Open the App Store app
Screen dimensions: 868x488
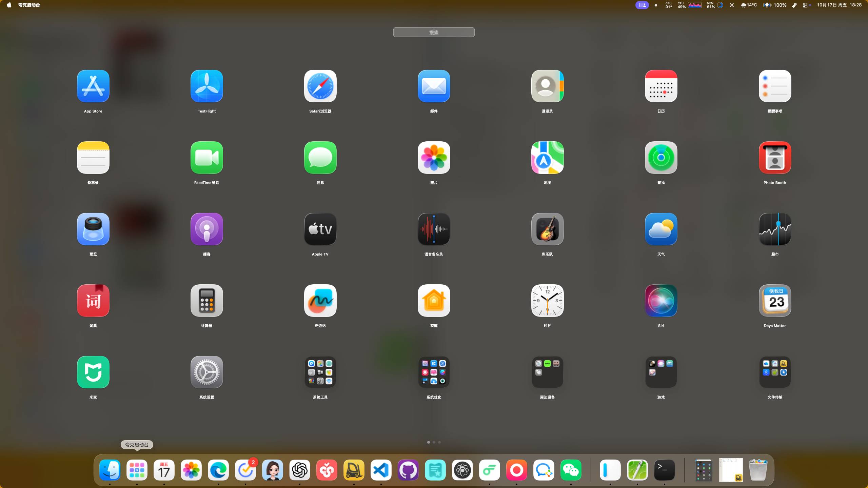pyautogui.click(x=93, y=86)
